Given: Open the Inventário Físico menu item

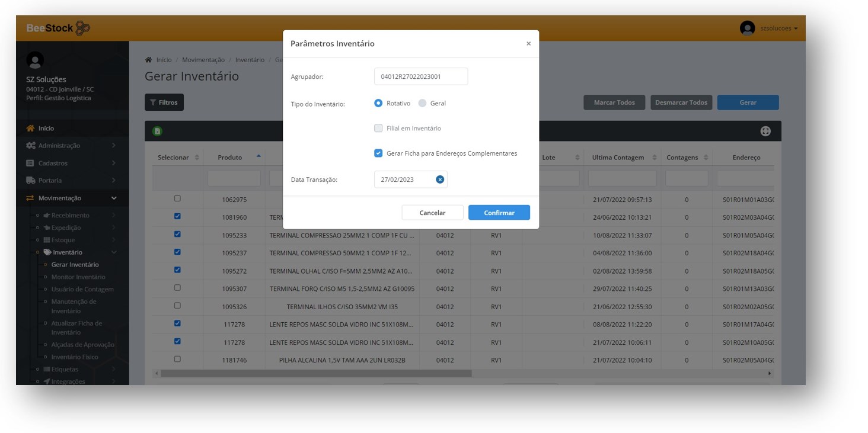Looking at the screenshot, I should pyautogui.click(x=75, y=357).
